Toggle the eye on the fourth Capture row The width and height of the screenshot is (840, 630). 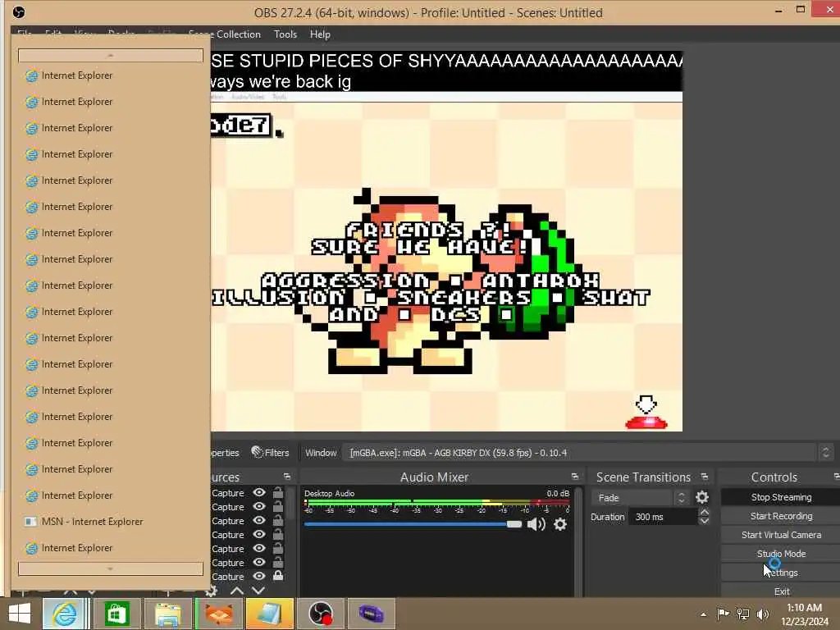click(x=259, y=534)
